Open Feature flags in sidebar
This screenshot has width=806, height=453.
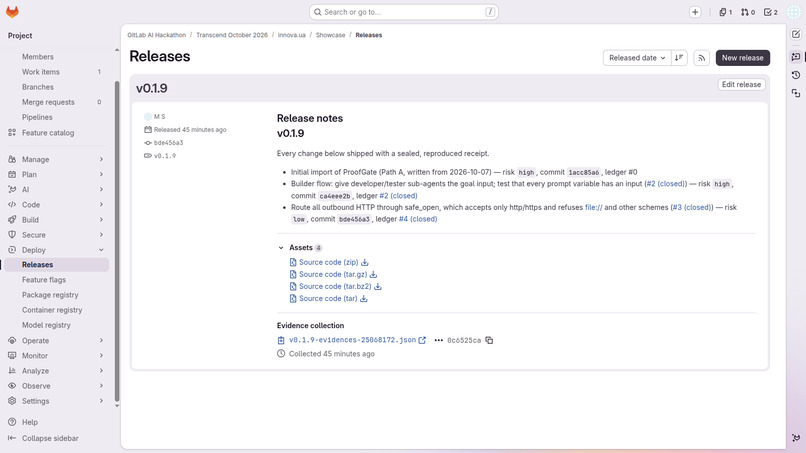point(57,280)
